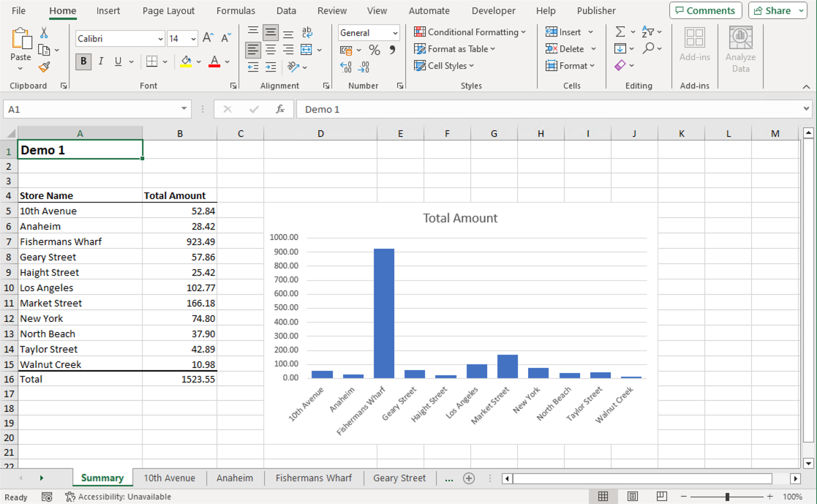Click the Share button
Image resolution: width=817 pixels, height=504 pixels.
pyautogui.click(x=777, y=10)
